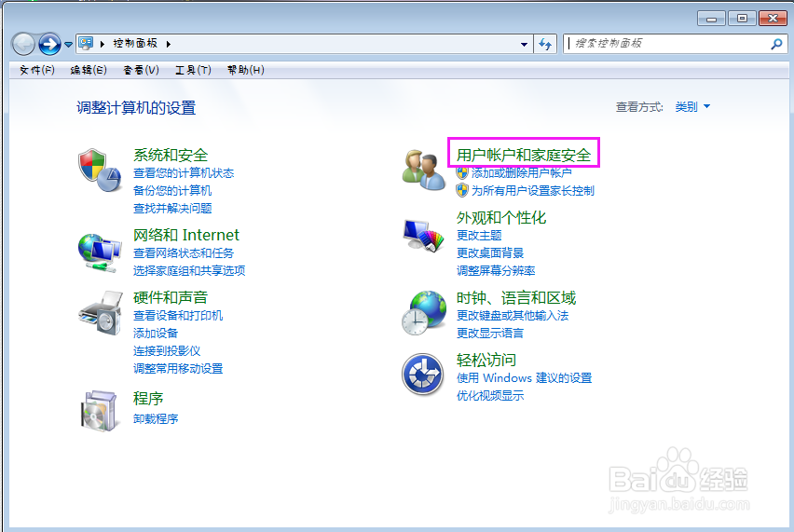Open the 查看(V) menu
Viewport: 794px width, 532px height.
(x=141, y=70)
